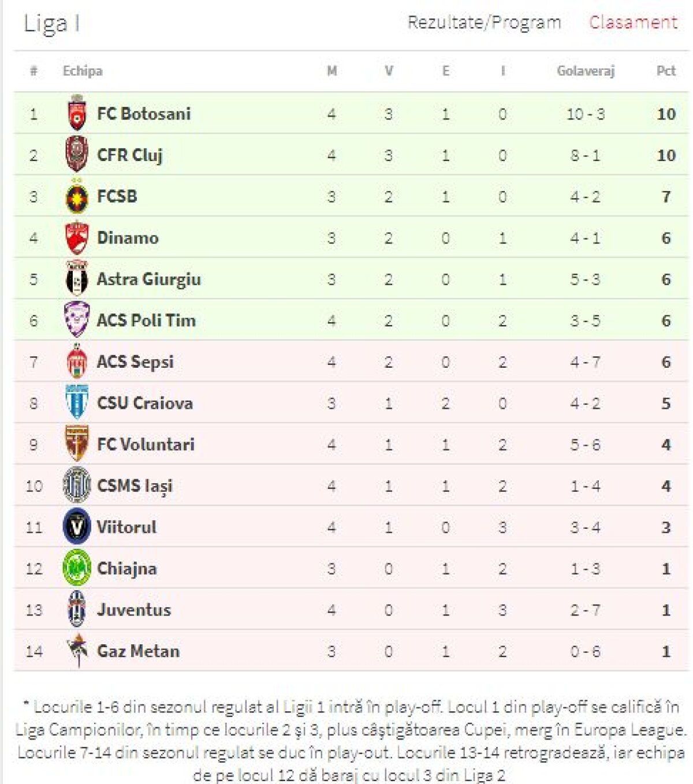
Task: Click the Echipa column header
Action: (83, 71)
